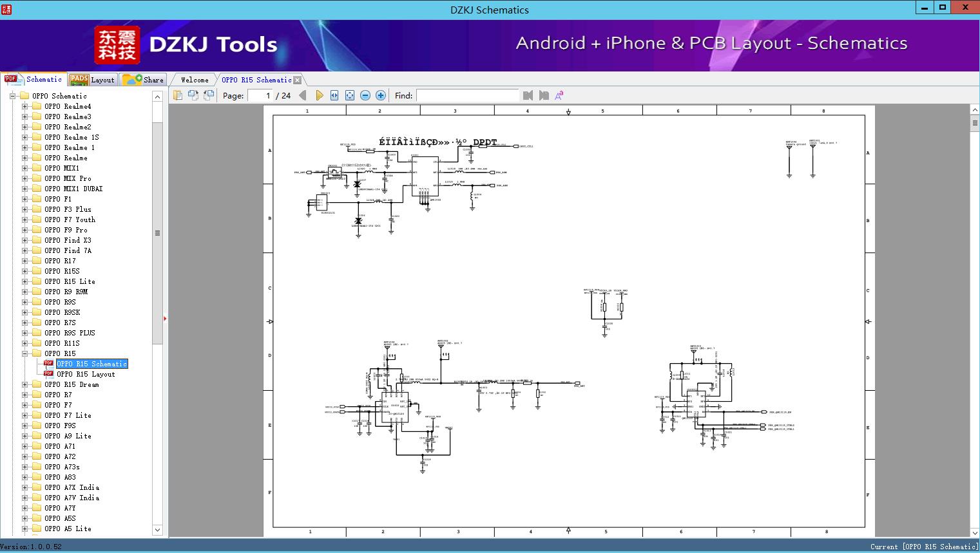The height and width of the screenshot is (553, 980).
Task: Fit the whole page in view
Action: (350, 95)
